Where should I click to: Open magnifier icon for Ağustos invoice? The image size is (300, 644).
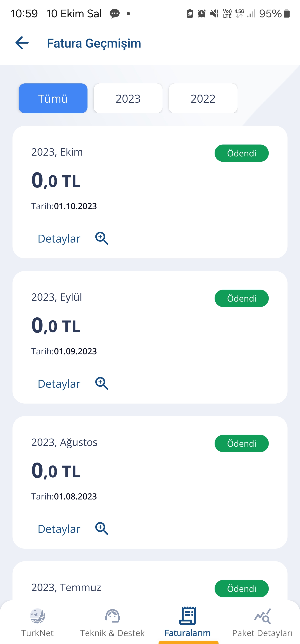tap(102, 528)
